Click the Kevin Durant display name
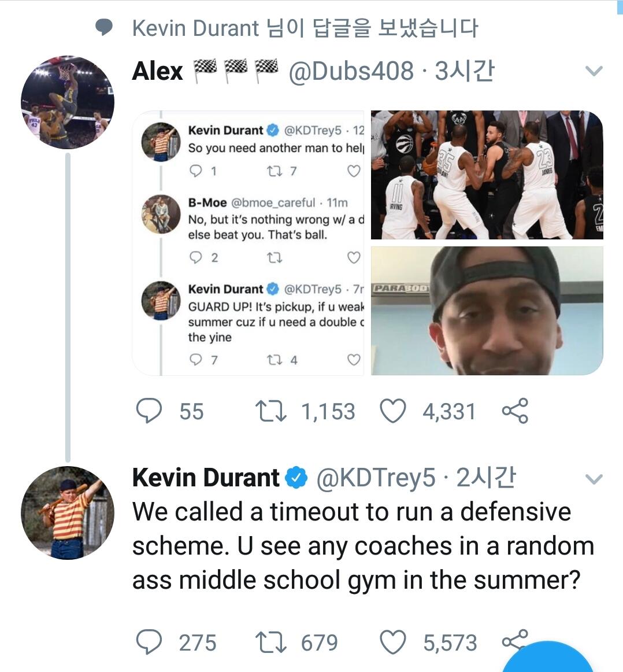 (x=206, y=478)
